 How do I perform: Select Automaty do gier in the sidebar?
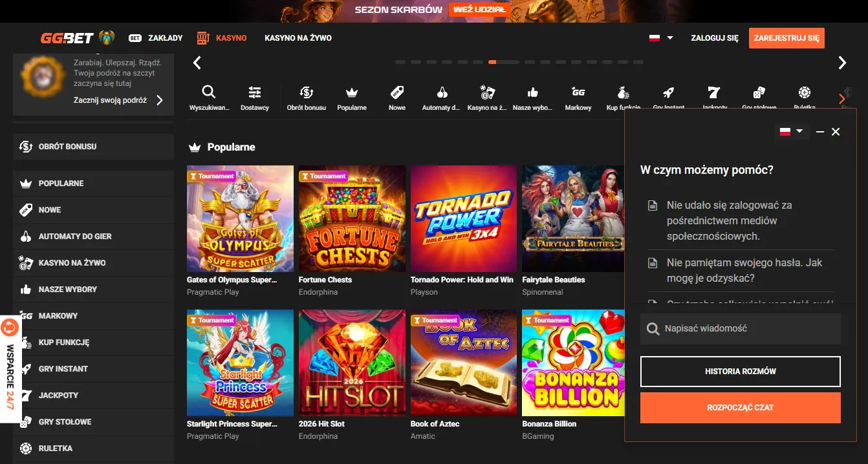[x=93, y=237]
